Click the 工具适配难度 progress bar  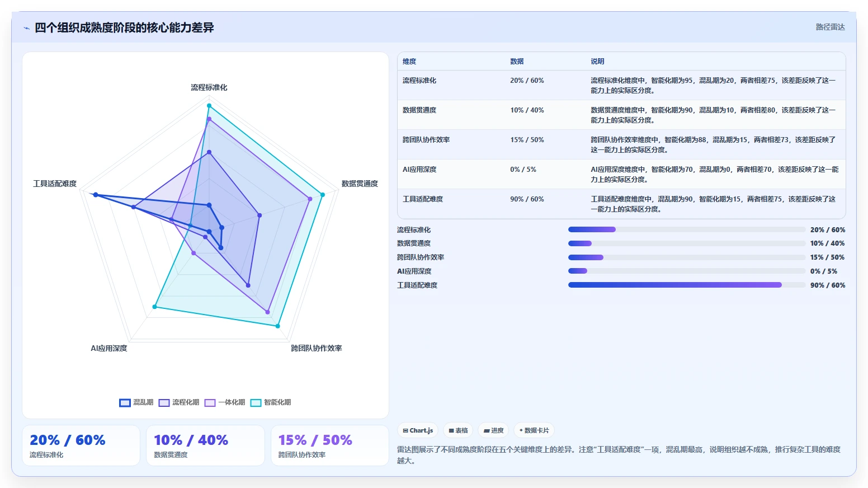click(x=687, y=285)
